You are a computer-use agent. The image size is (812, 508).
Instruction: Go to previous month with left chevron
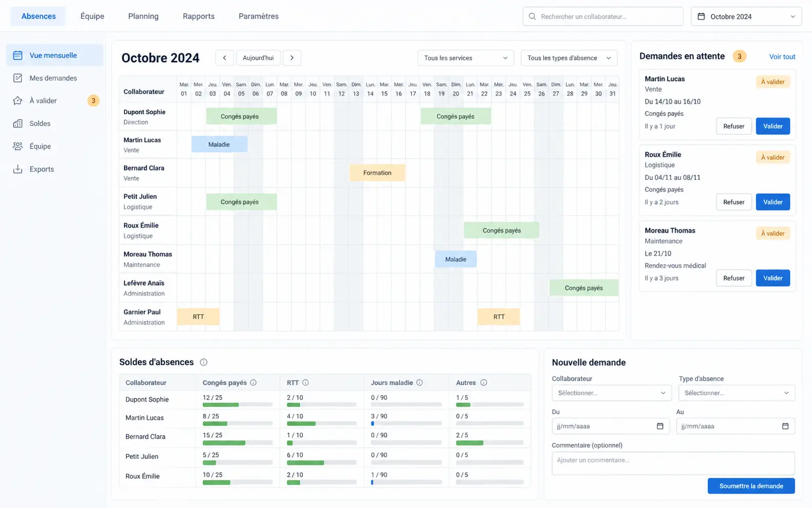point(225,58)
